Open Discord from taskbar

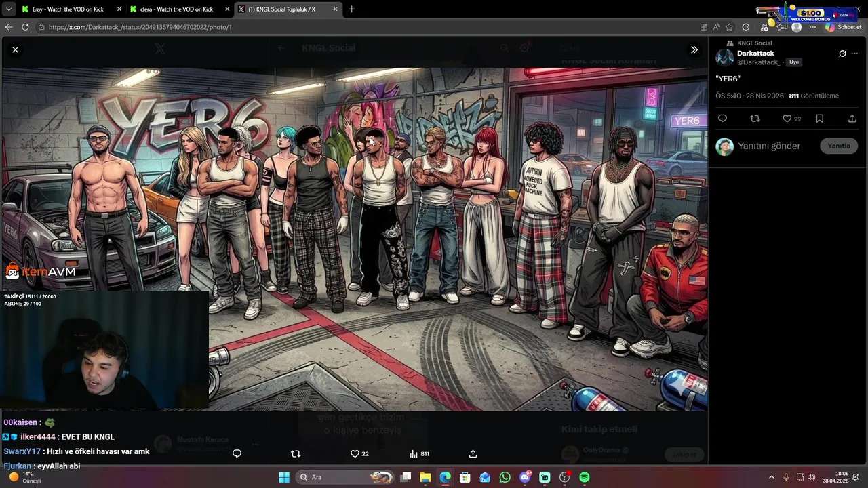pyautogui.click(x=525, y=477)
